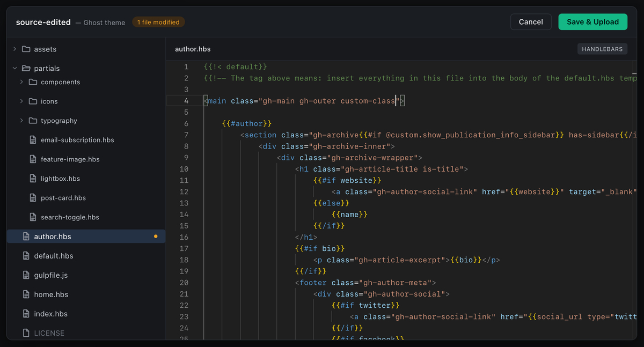Click the Save & Upload button

[x=592, y=21]
